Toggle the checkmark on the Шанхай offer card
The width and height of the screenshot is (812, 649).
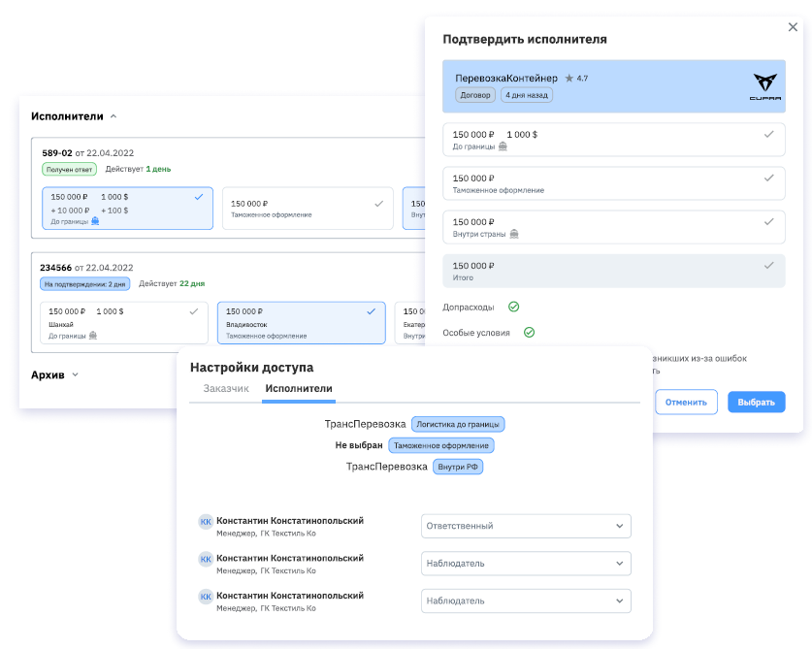tap(194, 311)
